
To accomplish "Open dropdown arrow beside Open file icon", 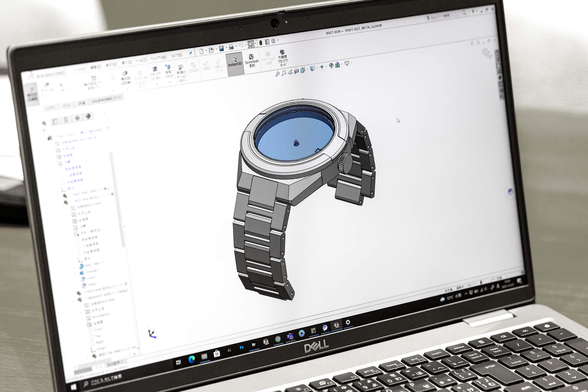I will [x=216, y=49].
